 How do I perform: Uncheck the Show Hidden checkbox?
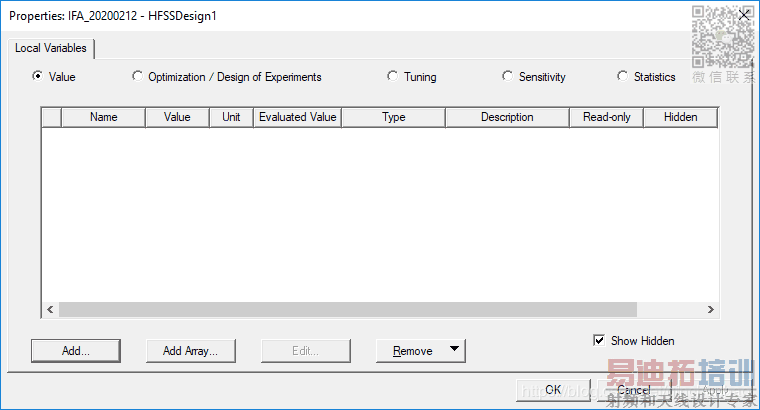[599, 340]
